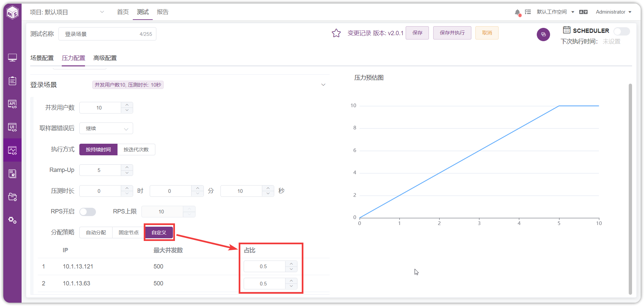The height and width of the screenshot is (306, 644).
Task: Click the star favorite icon
Action: click(336, 33)
